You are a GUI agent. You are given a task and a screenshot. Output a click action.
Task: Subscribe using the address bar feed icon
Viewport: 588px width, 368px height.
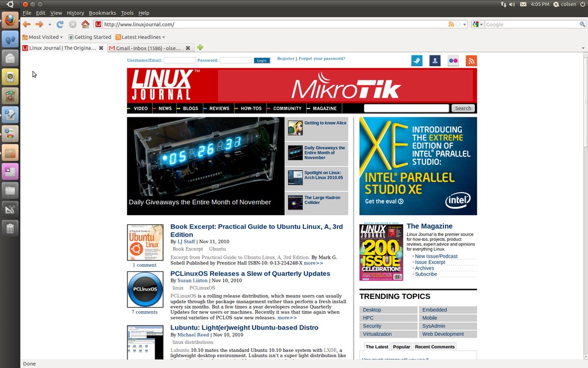coord(451,24)
